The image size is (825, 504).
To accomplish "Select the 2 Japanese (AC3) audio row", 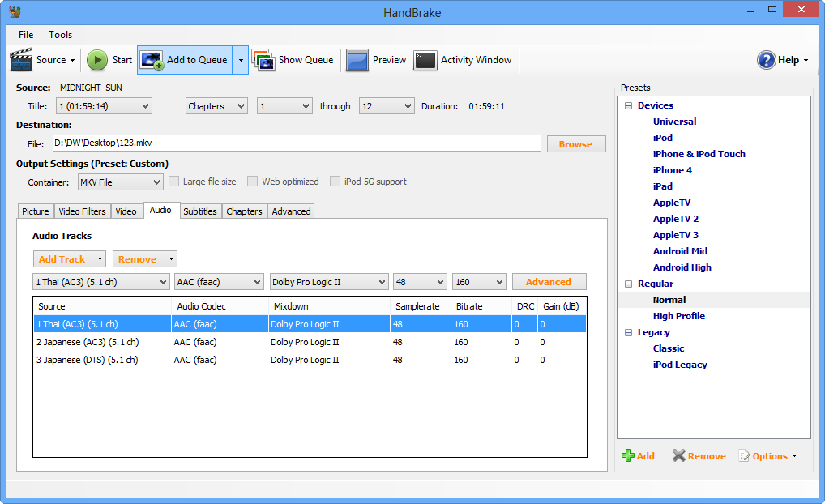I will pos(310,342).
